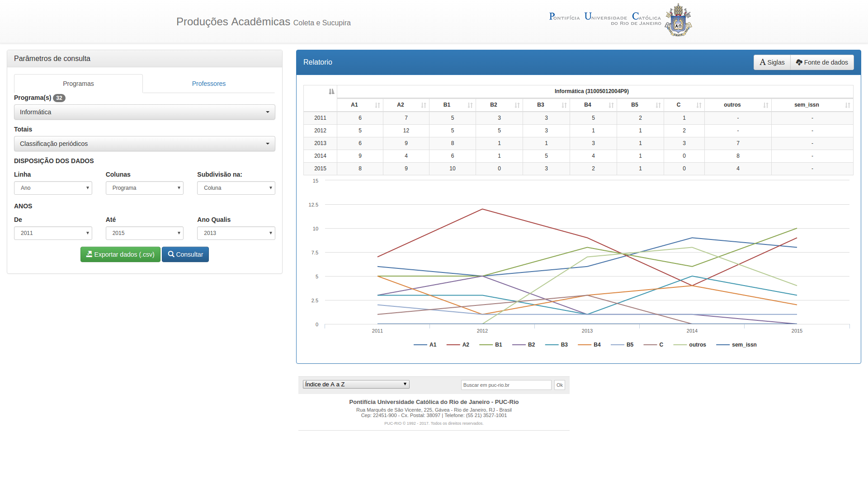Sort by sem_issn column arrows icon
This screenshot has height=488, width=868.
(848, 105)
